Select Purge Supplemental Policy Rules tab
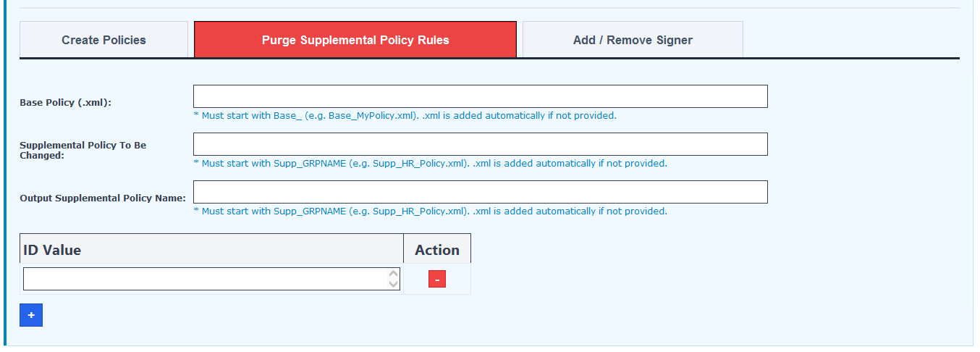This screenshot has width=980, height=352. [355, 40]
